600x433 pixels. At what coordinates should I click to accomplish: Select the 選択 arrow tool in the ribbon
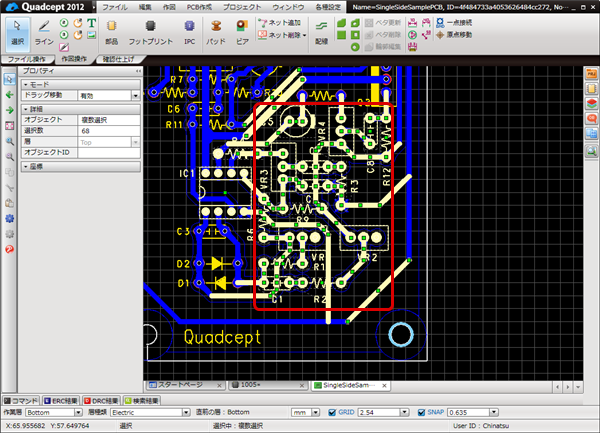point(17,33)
